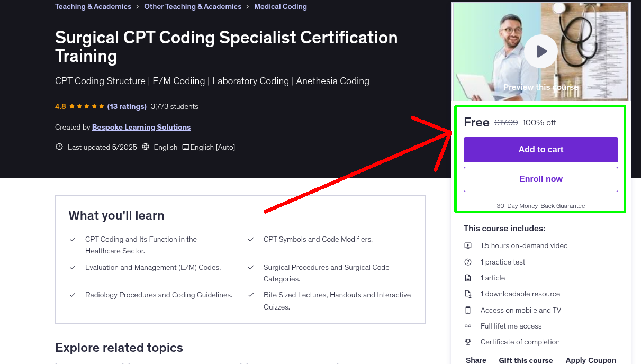Click the practice test question icon
The image size is (641, 364).
(x=468, y=262)
